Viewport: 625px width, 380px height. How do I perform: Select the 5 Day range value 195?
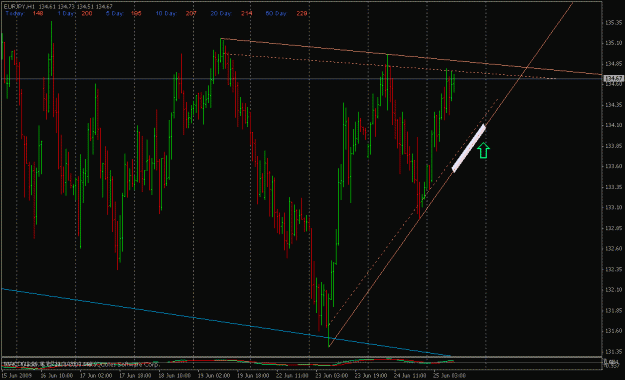pyautogui.click(x=136, y=14)
